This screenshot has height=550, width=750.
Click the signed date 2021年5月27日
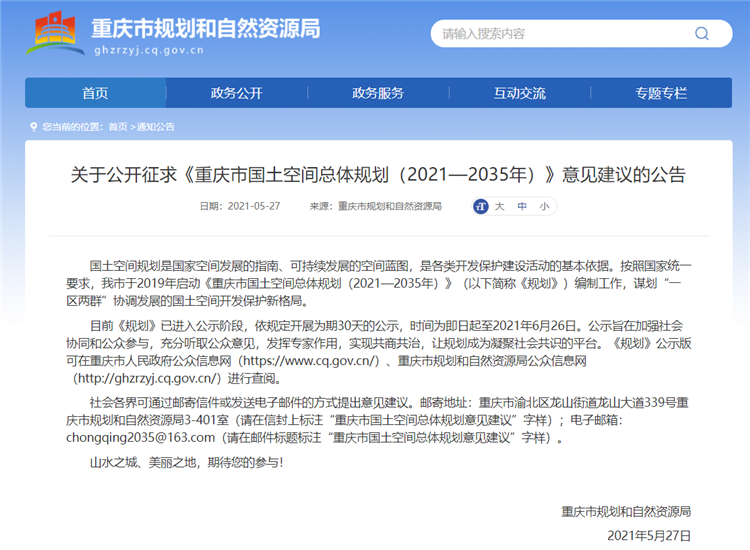649,536
